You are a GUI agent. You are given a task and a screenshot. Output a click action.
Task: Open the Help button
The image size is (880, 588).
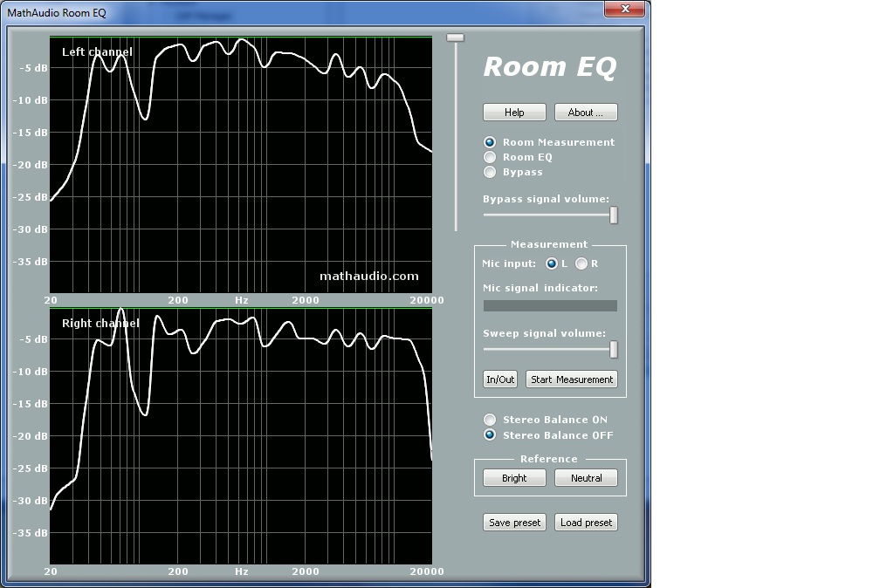click(x=514, y=113)
